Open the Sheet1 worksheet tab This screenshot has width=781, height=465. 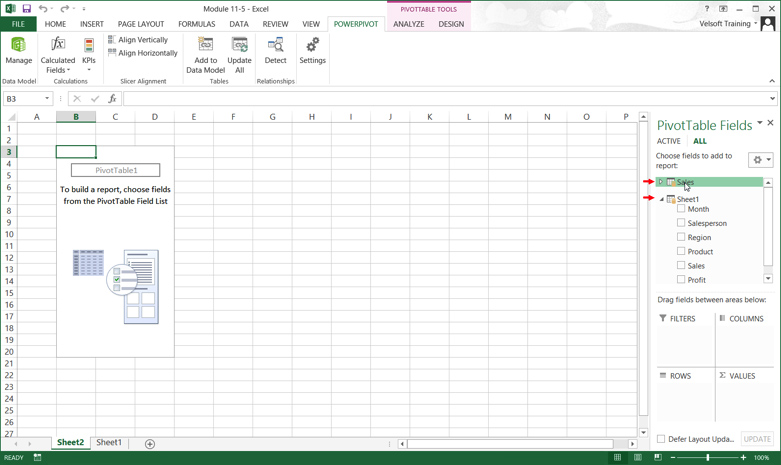109,443
